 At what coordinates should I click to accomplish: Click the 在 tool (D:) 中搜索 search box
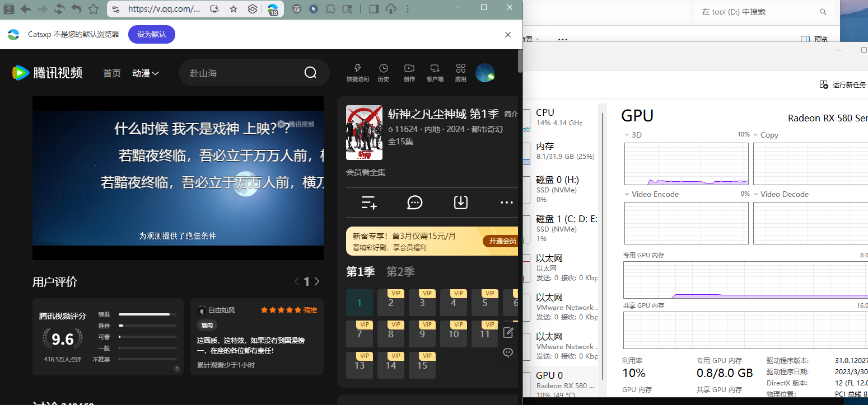(x=763, y=12)
